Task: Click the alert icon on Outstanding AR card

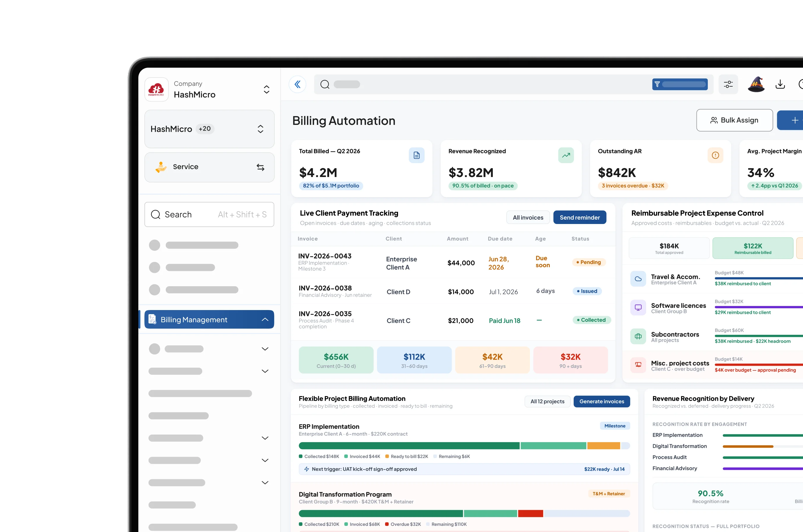Action: (715, 155)
